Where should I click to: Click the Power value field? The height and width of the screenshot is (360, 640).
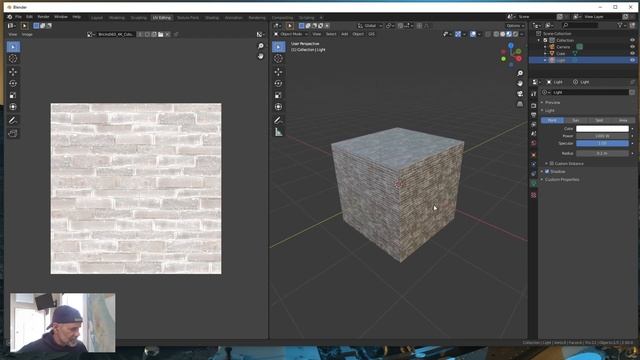[x=602, y=136]
